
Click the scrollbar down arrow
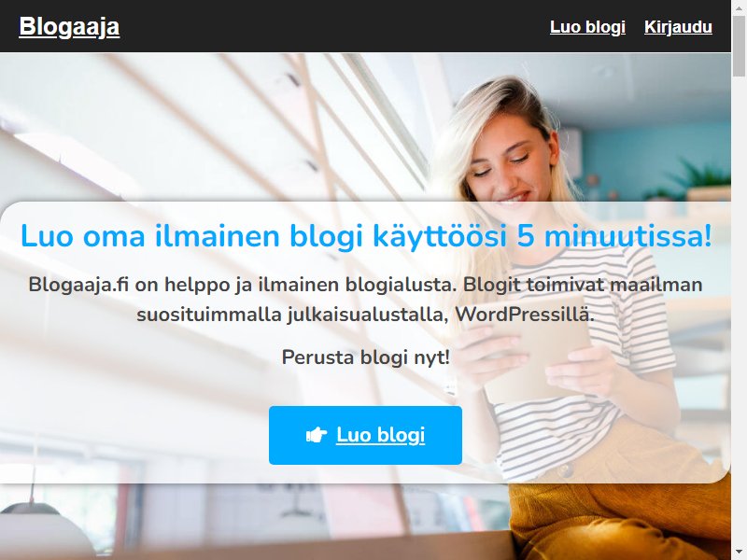click(x=739, y=553)
